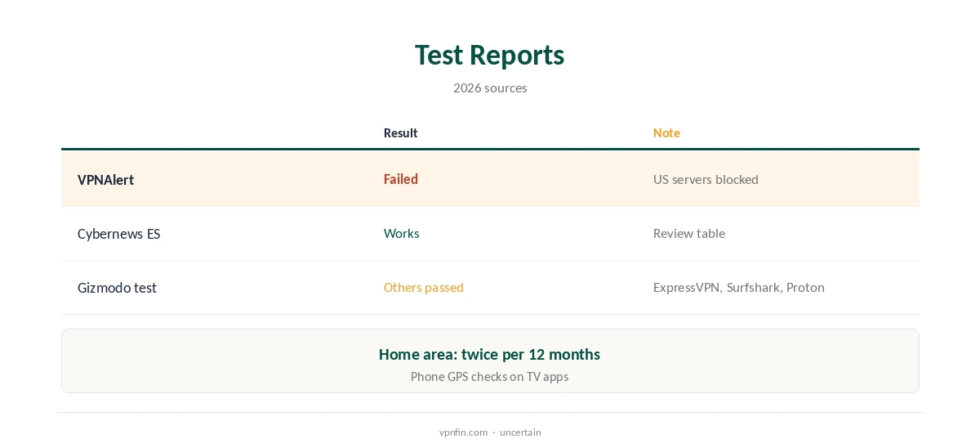
Task: Select the 'Gizmodo test' row label
Action: (117, 288)
